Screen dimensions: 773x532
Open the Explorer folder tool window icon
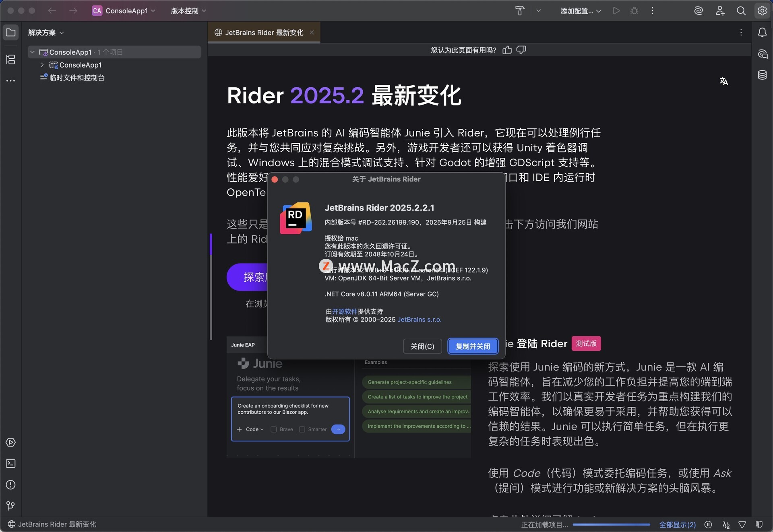coord(11,33)
